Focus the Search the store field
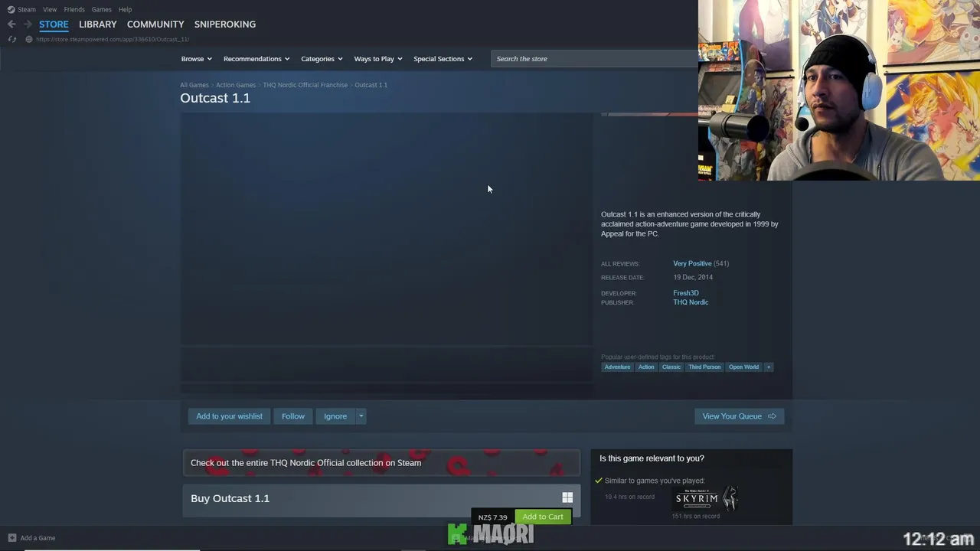The image size is (980, 551). [x=594, y=59]
